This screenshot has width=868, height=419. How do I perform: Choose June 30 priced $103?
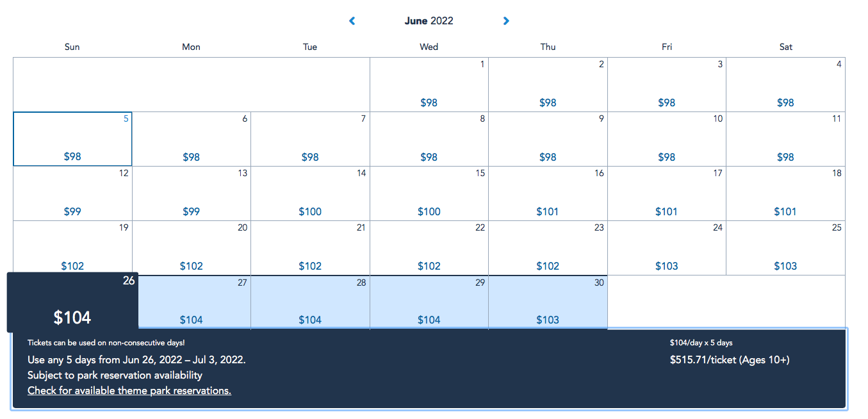(x=548, y=302)
